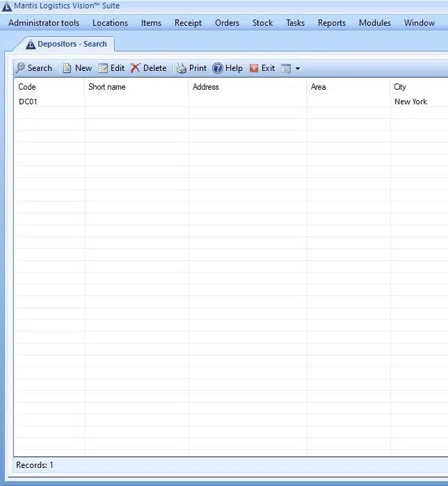The width and height of the screenshot is (448, 486).
Task: Click the New document icon
Action: click(x=67, y=68)
